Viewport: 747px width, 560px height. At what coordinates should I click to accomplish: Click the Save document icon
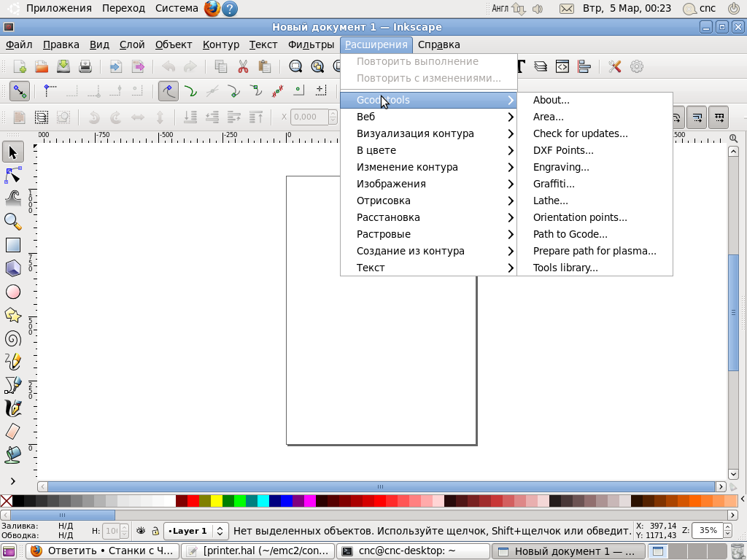tap(63, 66)
